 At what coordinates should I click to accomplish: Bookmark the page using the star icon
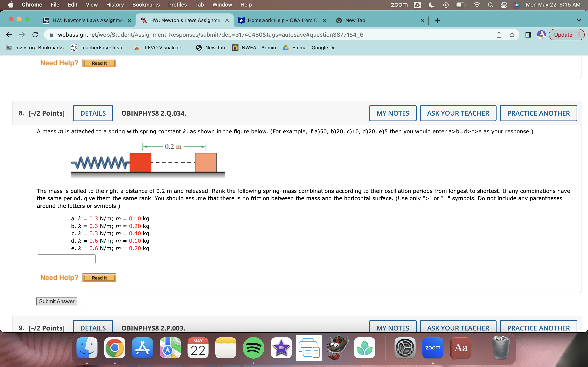pos(512,34)
